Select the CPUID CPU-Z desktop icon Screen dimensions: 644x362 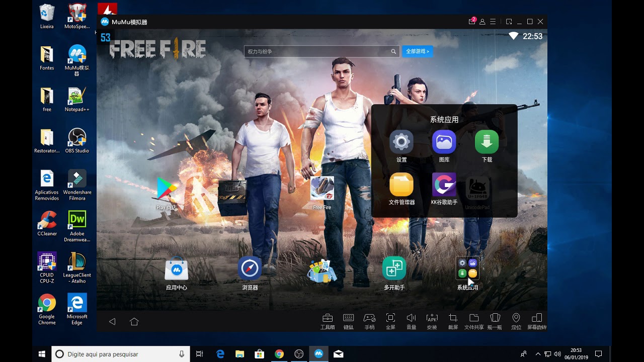[x=47, y=268]
